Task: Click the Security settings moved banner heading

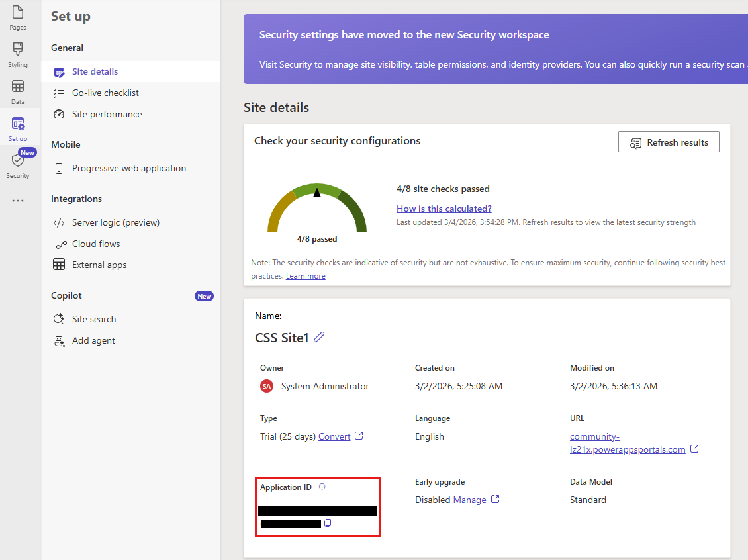Action: tap(404, 35)
